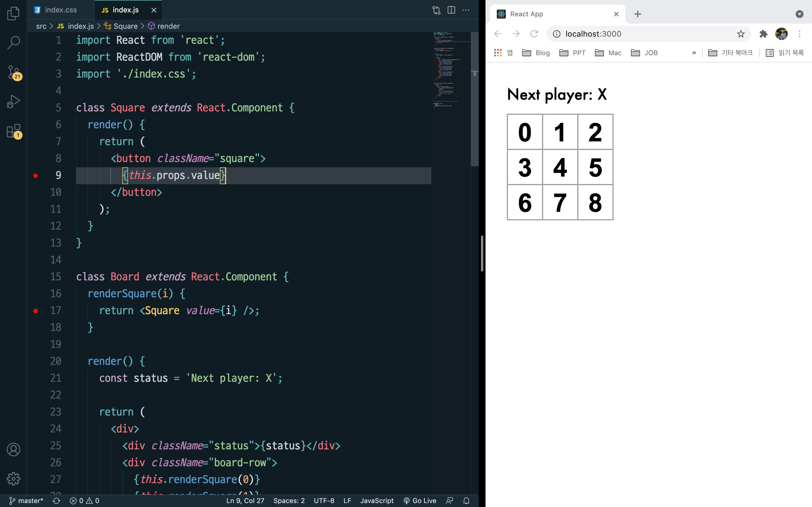
Task: Bookmark this page with star icon
Action: click(741, 34)
